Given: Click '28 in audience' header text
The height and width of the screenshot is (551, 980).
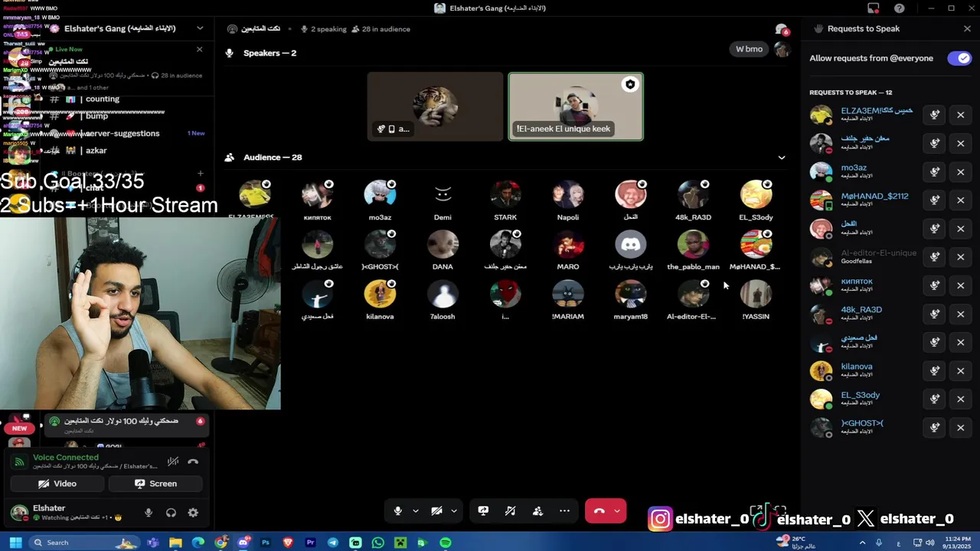Looking at the screenshot, I should coord(386,29).
